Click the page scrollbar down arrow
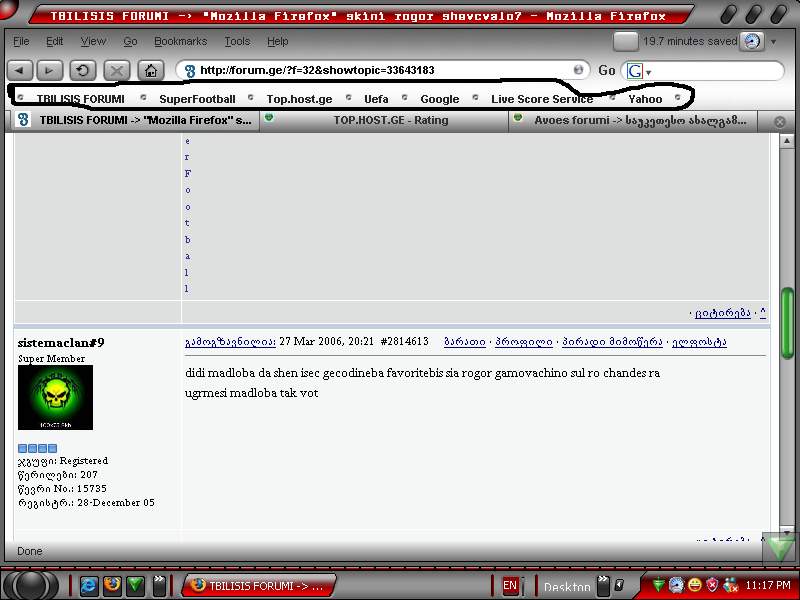800x600 pixels. pos(786,533)
